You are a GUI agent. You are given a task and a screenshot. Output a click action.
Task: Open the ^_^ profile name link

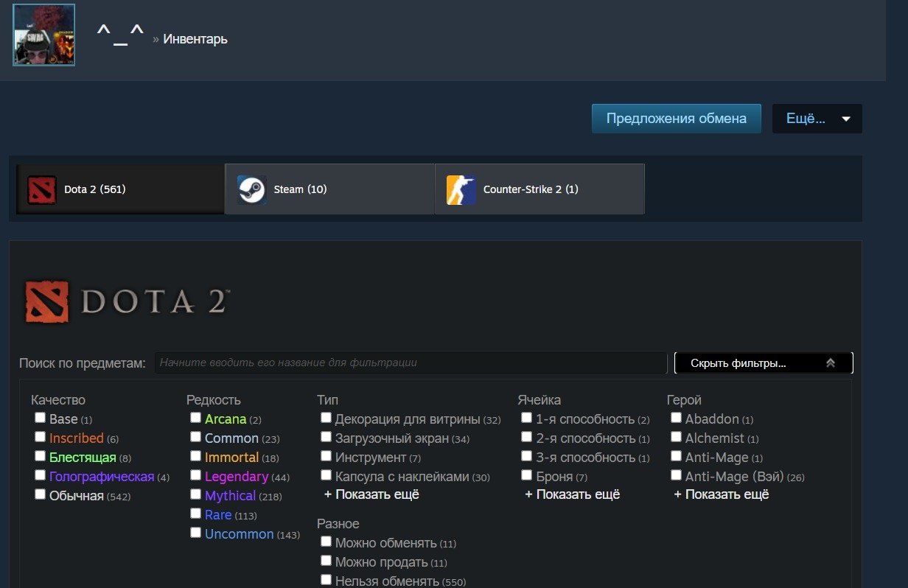(120, 35)
